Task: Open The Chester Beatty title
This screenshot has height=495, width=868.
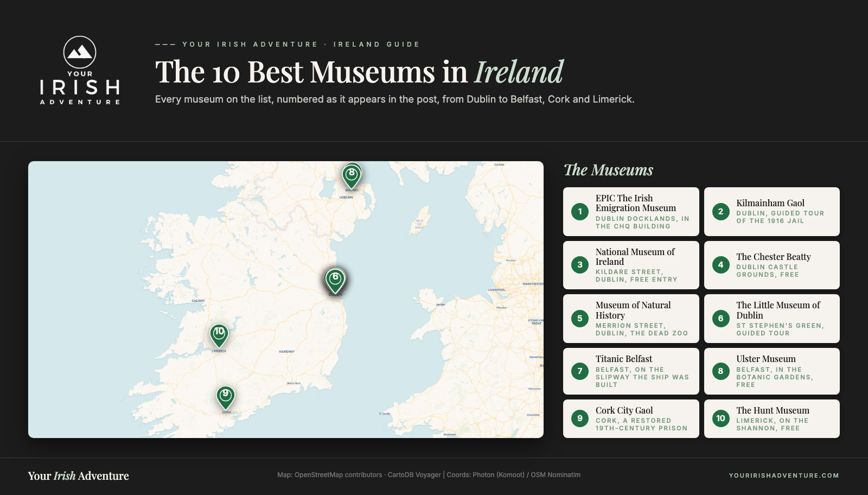Action: 774,257
